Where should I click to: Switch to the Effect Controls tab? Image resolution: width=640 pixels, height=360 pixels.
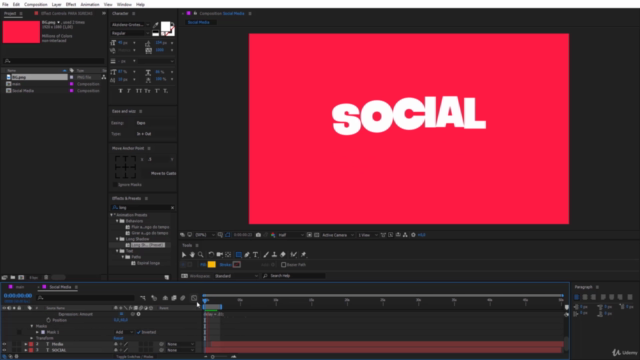(67, 13)
